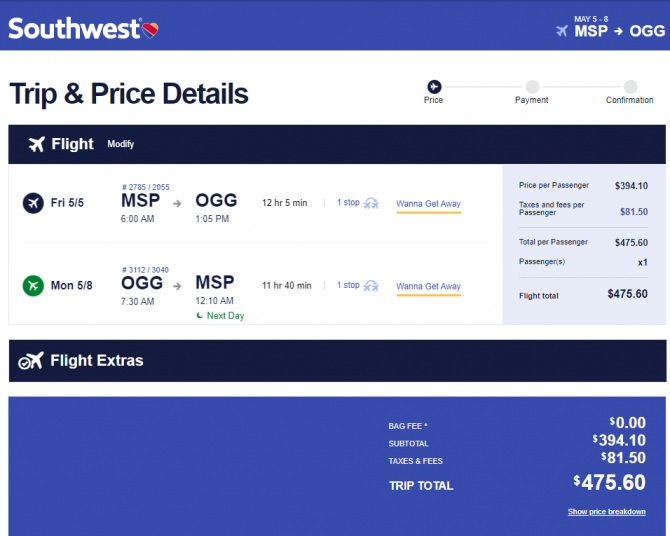Screen dimensions: 670x536
Task: Click the Southwest heart logo
Action: click(x=150, y=30)
